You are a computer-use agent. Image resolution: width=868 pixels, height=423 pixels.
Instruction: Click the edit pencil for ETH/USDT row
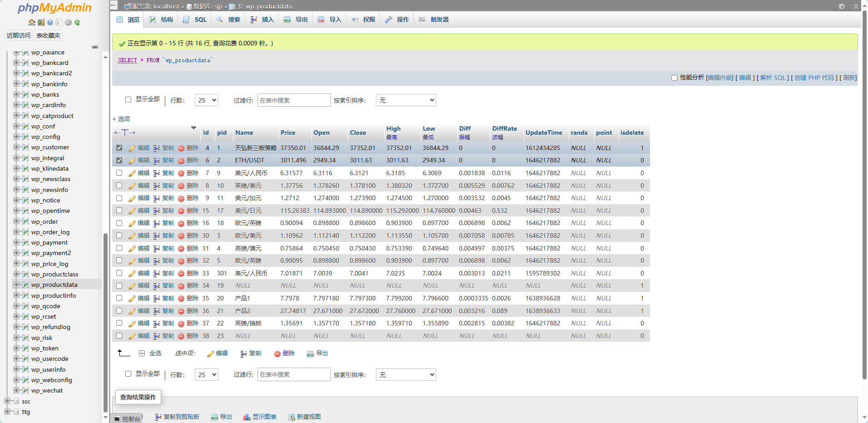click(x=132, y=161)
